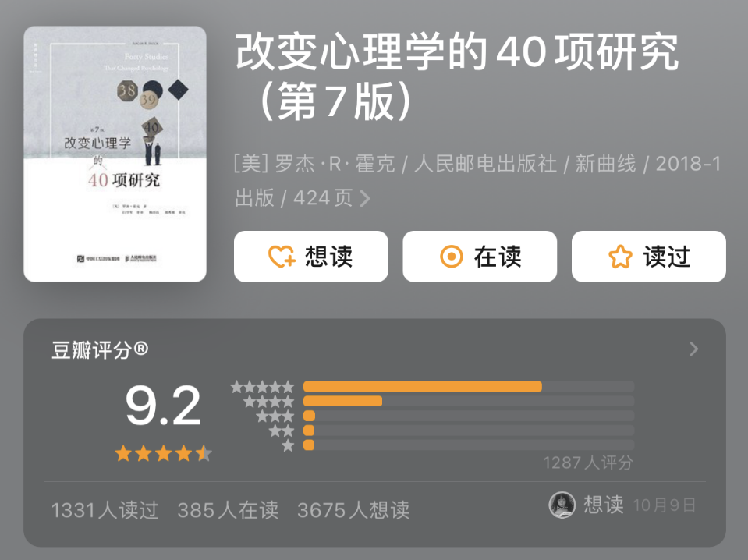This screenshot has width=748, height=560.
Task: Click the orange star rating under 9.2
Action: coord(163,453)
